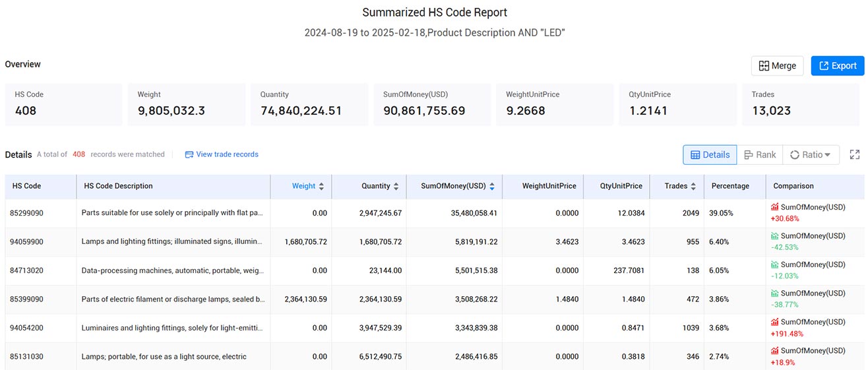The height and width of the screenshot is (370, 868).
Task: Click the Summarized HS Code Report title
Action: pyautogui.click(x=435, y=13)
